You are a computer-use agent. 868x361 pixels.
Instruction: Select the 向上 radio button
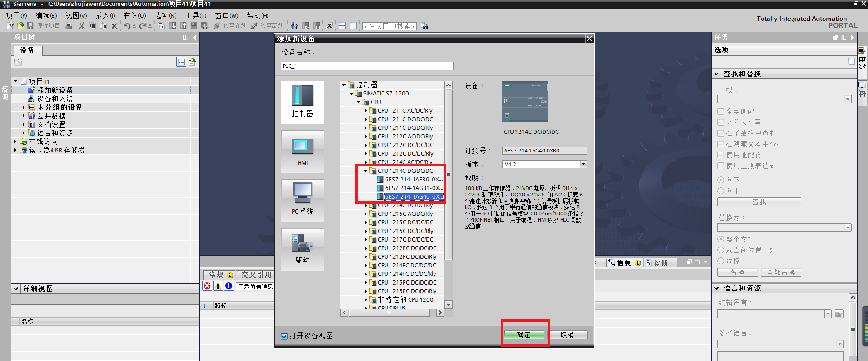click(x=721, y=191)
